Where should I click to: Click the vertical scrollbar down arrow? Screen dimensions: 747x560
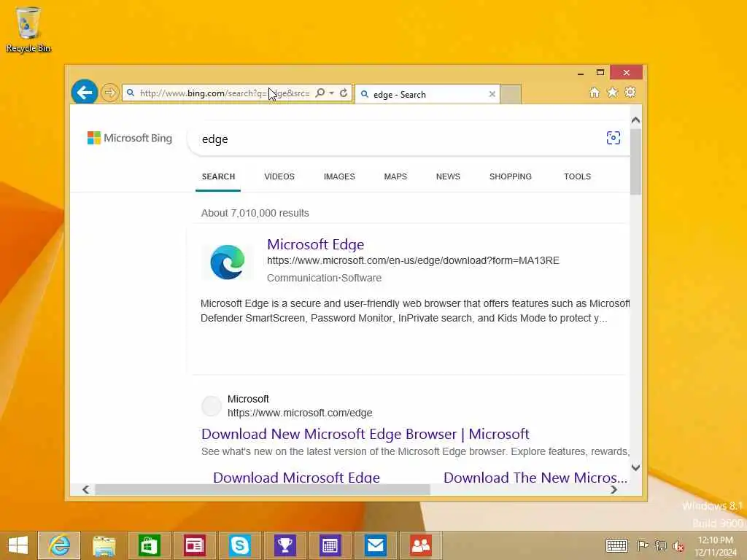[635, 467]
